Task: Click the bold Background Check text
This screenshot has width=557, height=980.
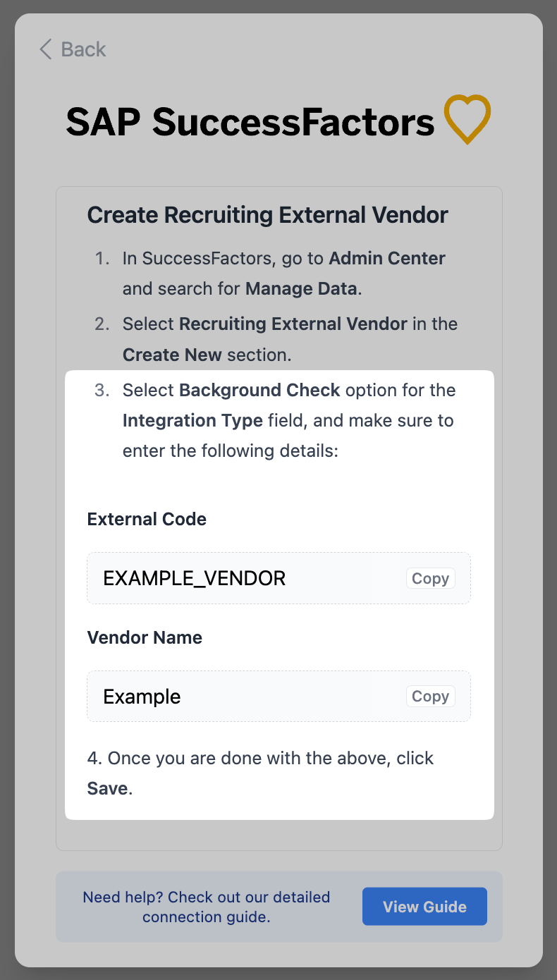Action: click(259, 390)
